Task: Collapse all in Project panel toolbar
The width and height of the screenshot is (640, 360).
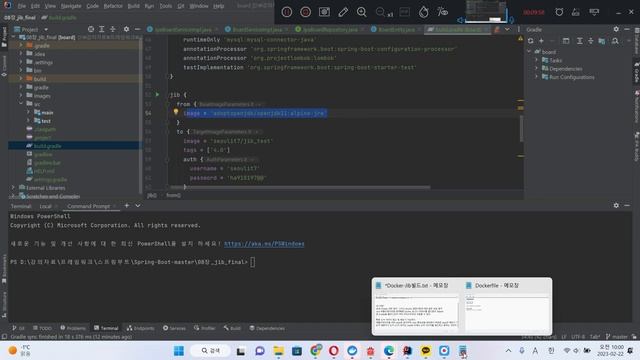Action: click(113, 29)
